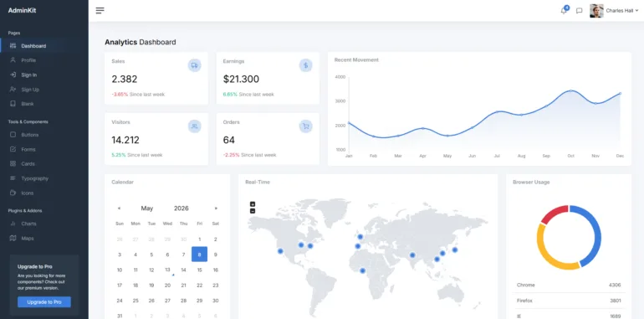The width and height of the screenshot is (644, 319).
Task: Click the users icon on Visitors card
Action: tap(194, 126)
